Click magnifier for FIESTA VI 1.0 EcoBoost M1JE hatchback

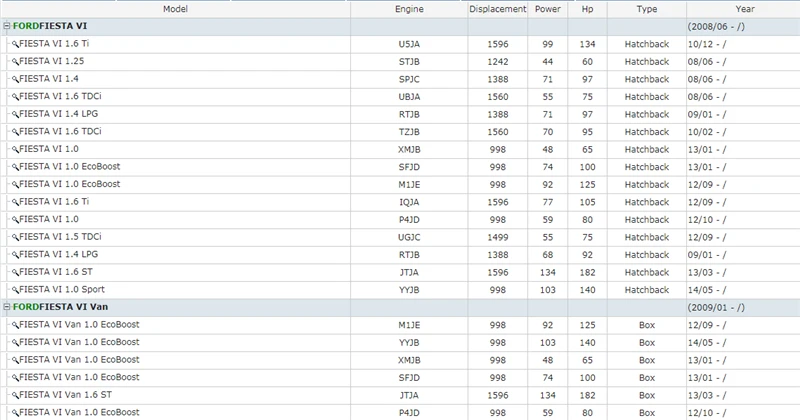15,185
